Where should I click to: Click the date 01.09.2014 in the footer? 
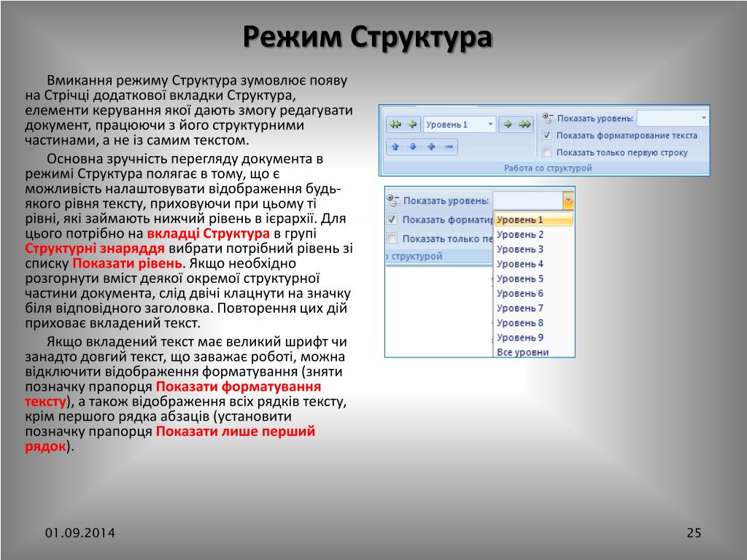(80, 532)
